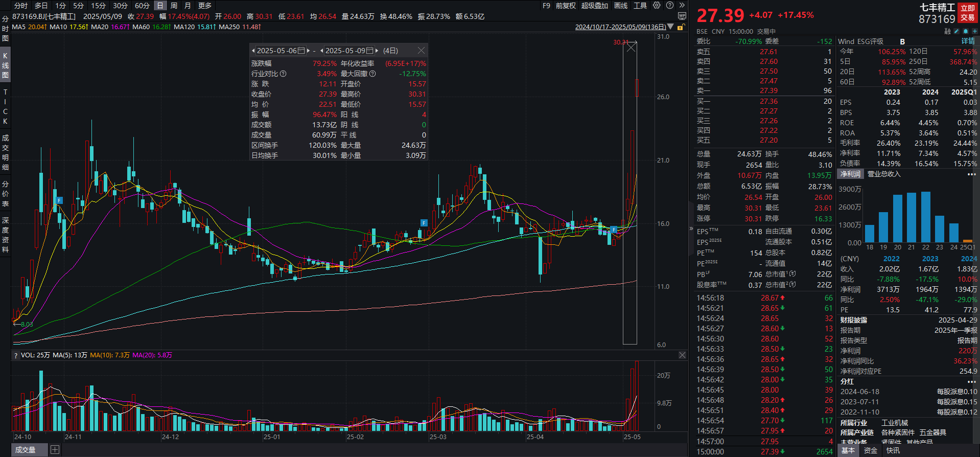Click the pencil note icon

956,31
